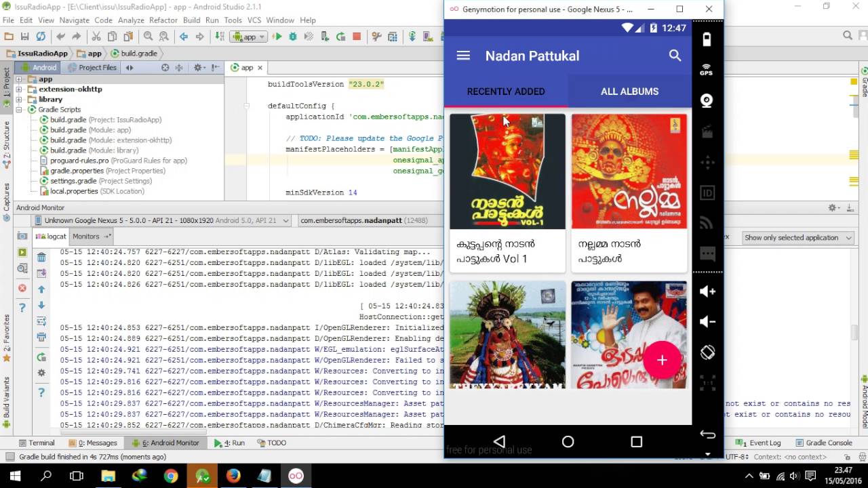This screenshot has height=488, width=868.
Task: Decrease the emulator volume
Action: pos(707,322)
